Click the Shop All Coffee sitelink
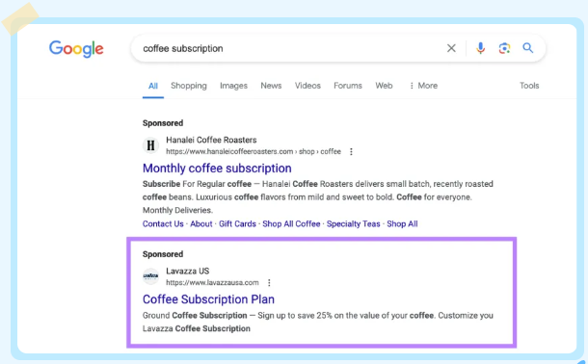This screenshot has height=364, width=588. [291, 224]
